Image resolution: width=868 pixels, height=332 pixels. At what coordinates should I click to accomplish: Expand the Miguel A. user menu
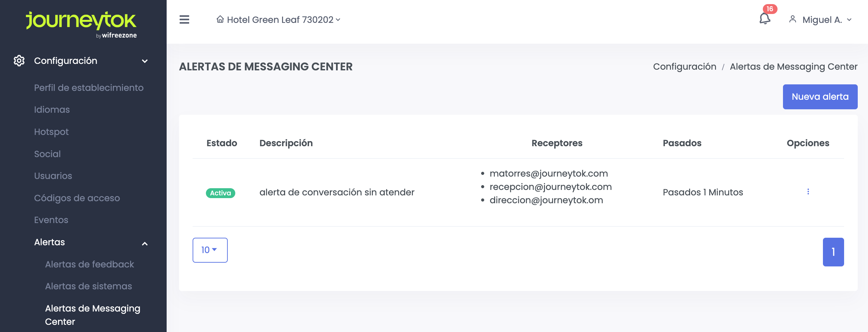tap(826, 20)
